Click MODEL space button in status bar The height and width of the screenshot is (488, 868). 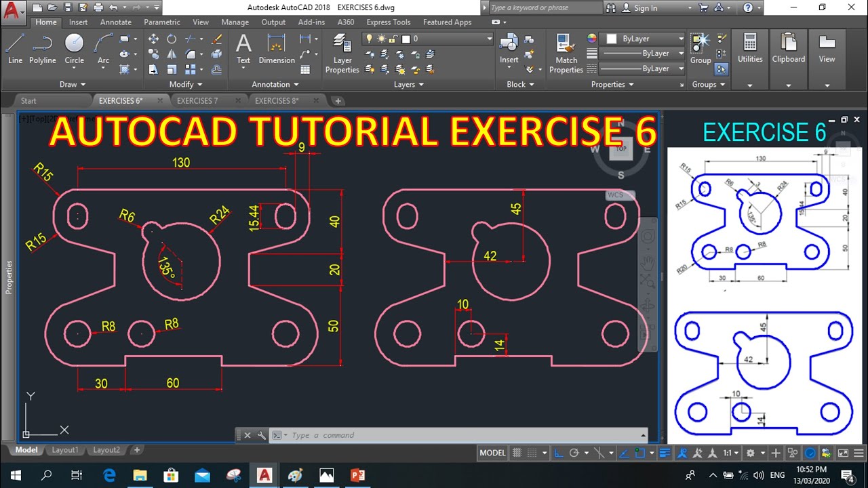pos(493,453)
